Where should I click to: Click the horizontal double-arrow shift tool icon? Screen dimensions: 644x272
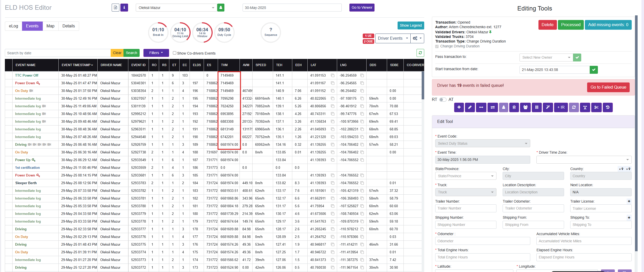(x=481, y=107)
